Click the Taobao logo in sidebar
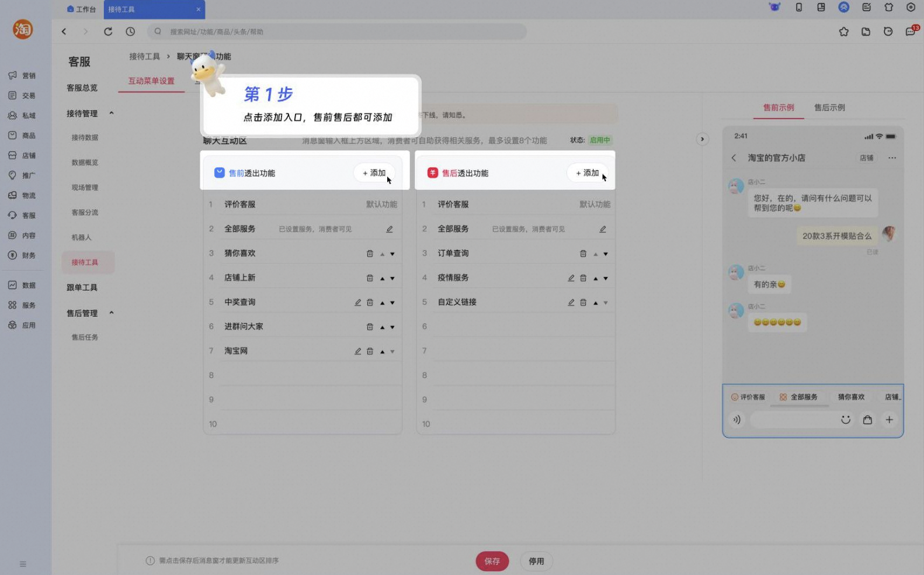The width and height of the screenshot is (924, 575). 23,29
